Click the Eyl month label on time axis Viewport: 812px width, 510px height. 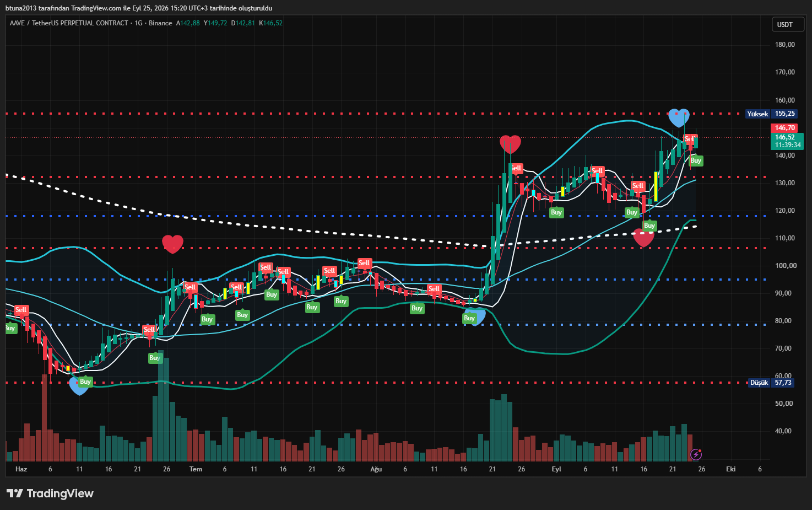556,469
